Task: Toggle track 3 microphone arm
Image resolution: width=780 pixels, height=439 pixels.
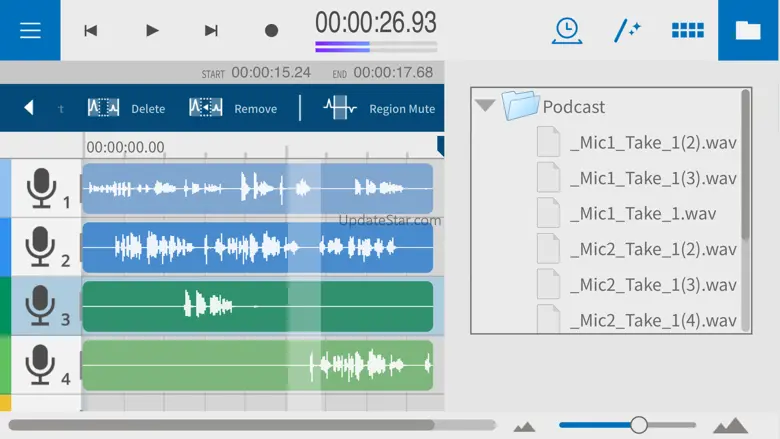Action: click(x=41, y=305)
